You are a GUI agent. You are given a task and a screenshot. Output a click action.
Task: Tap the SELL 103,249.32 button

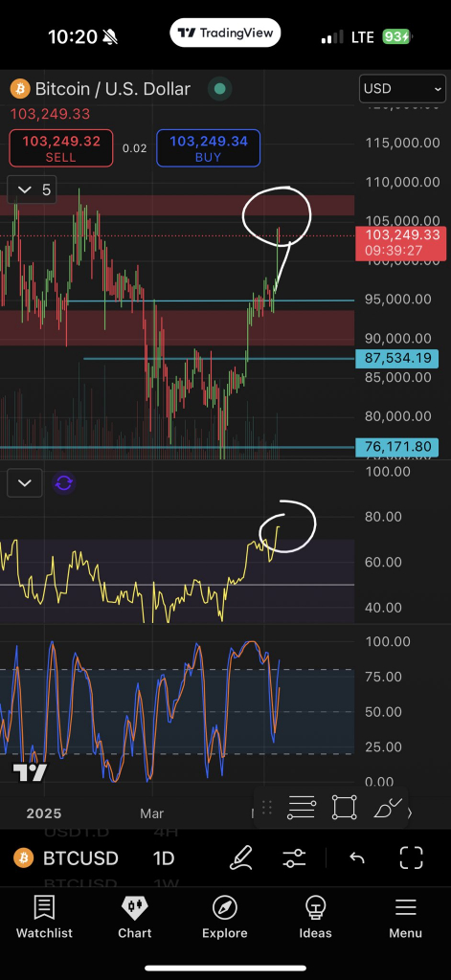61,148
